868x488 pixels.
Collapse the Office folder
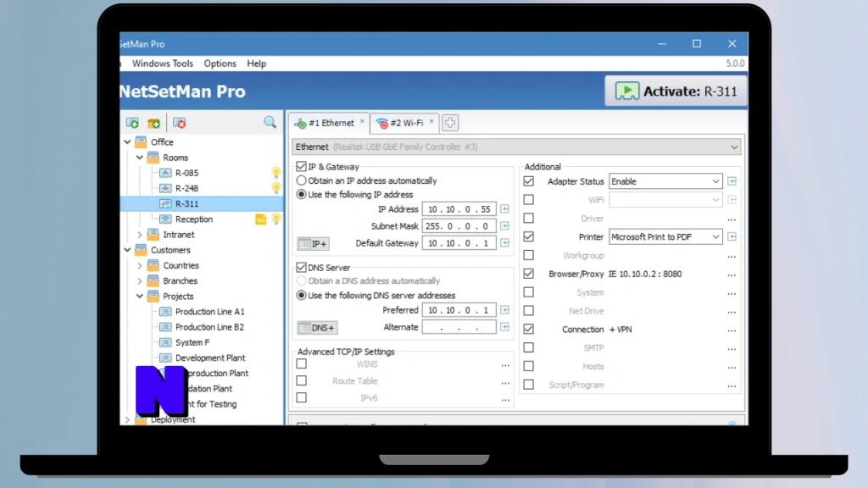coord(127,142)
